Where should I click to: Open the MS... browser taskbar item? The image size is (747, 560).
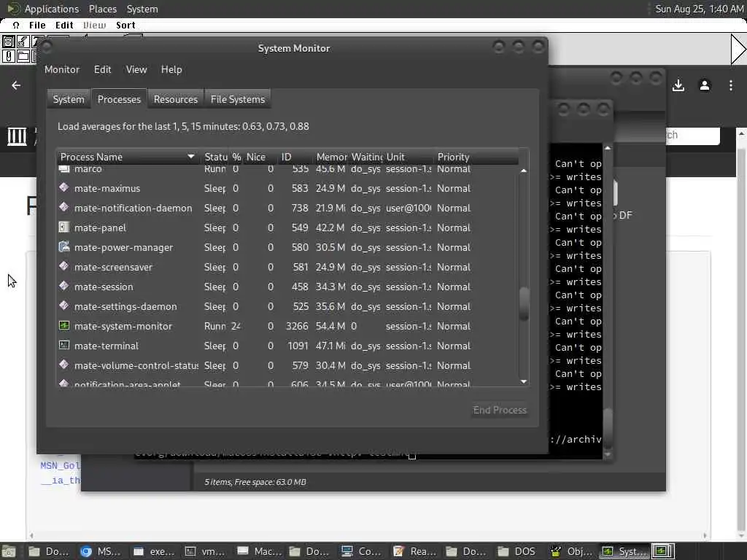click(x=101, y=551)
